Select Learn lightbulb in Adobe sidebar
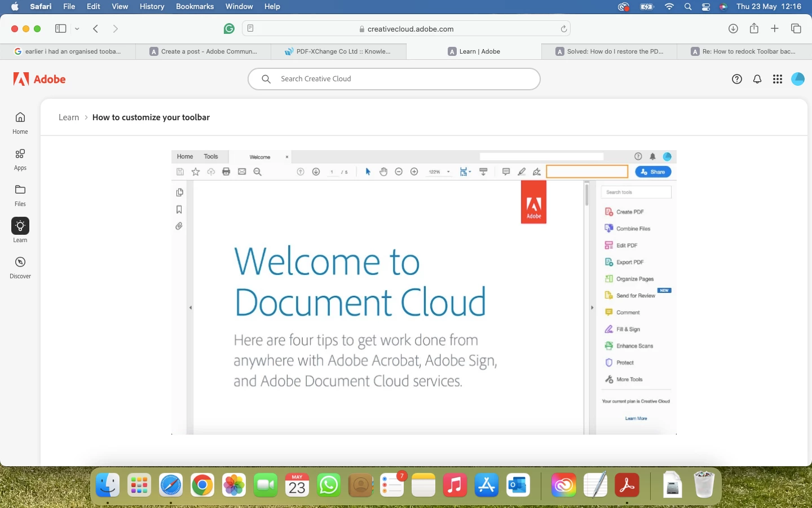Screen dimensions: 812x508 (20, 226)
